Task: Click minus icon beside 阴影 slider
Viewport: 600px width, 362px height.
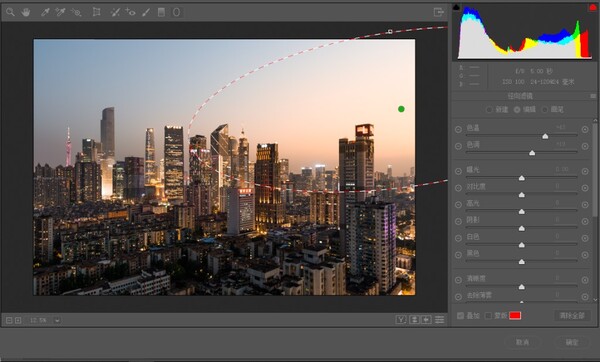Action: tap(458, 221)
